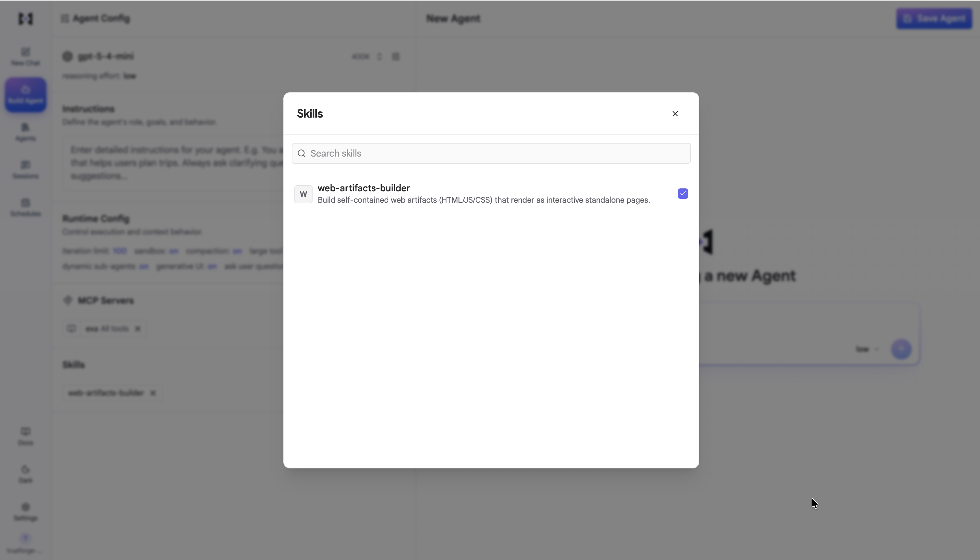The image size is (980, 560).
Task: Open the low reasoning effort dropdown in chat
Action: [867, 349]
